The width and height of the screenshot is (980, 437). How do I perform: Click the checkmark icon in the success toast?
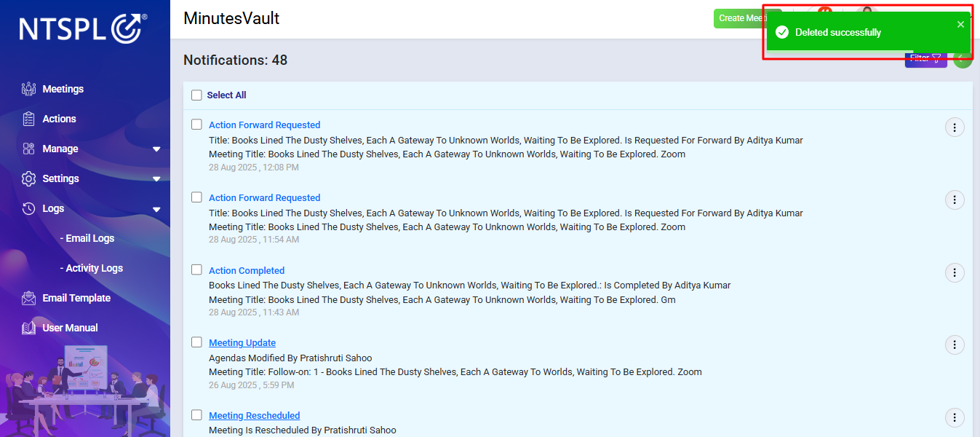point(782,32)
